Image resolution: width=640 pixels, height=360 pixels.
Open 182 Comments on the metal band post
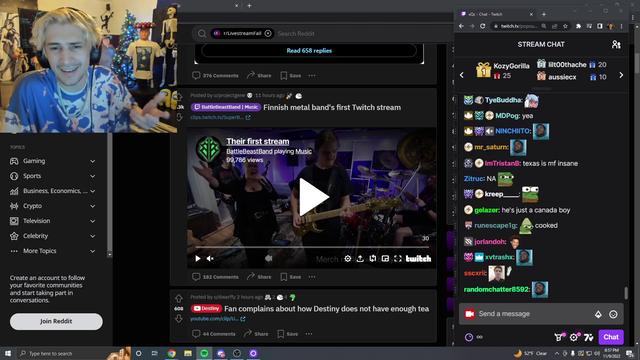point(216,277)
